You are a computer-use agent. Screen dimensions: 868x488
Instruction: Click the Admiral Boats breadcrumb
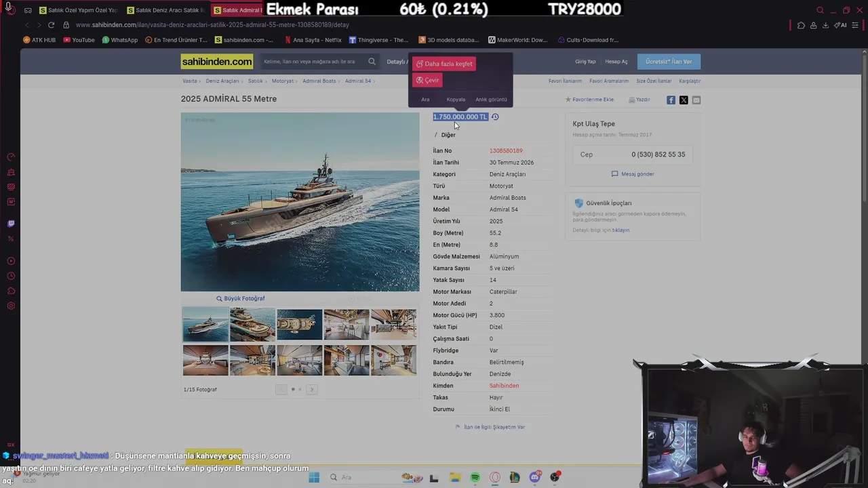pyautogui.click(x=319, y=81)
